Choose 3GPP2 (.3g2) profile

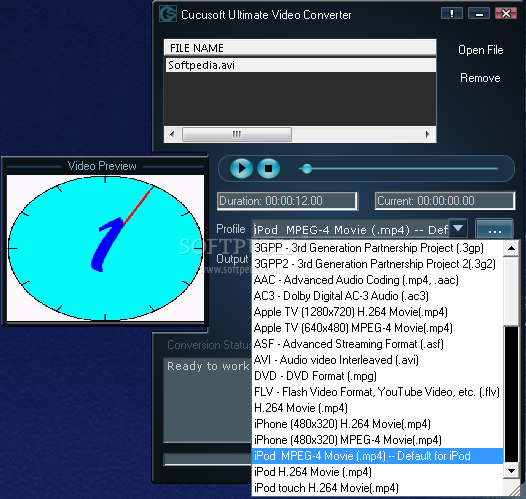tap(377, 264)
